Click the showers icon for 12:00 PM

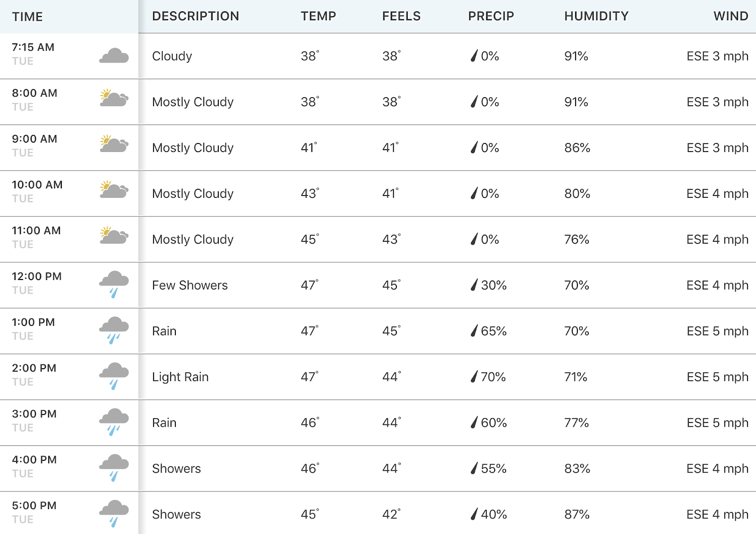tap(114, 284)
